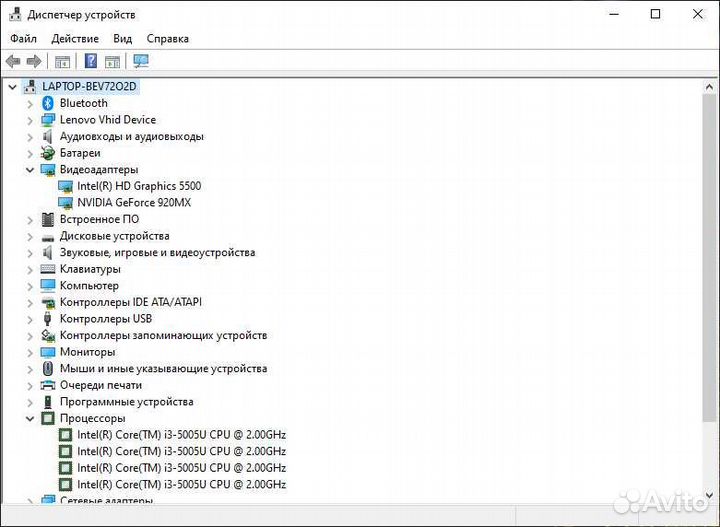720x527 pixels.
Task: Click the Батареи battery icon
Action: coord(48,153)
